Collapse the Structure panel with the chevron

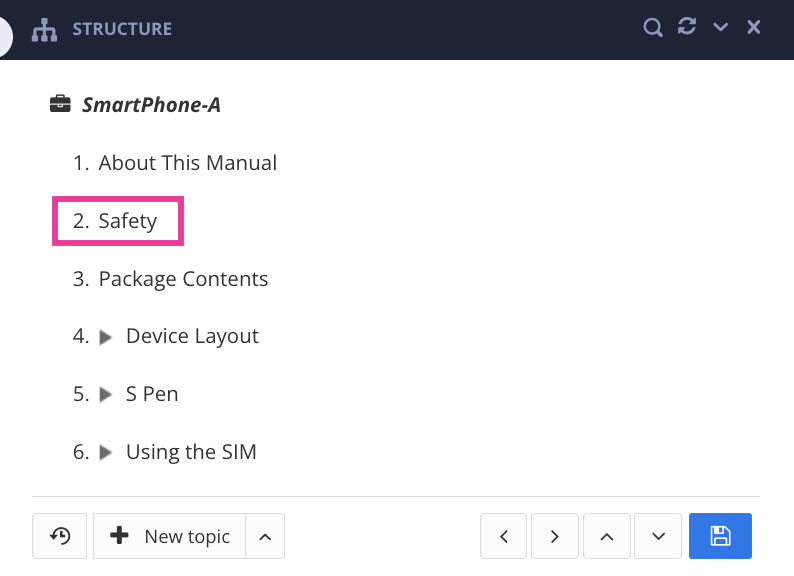click(x=720, y=28)
